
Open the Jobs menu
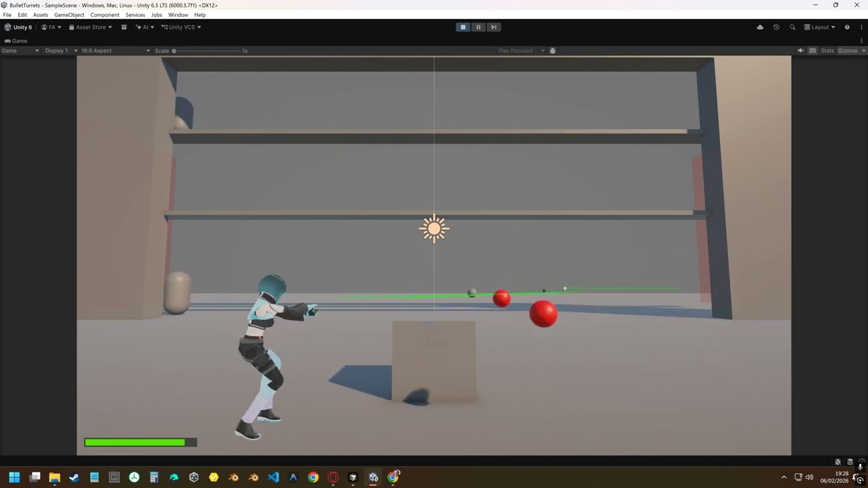(157, 15)
